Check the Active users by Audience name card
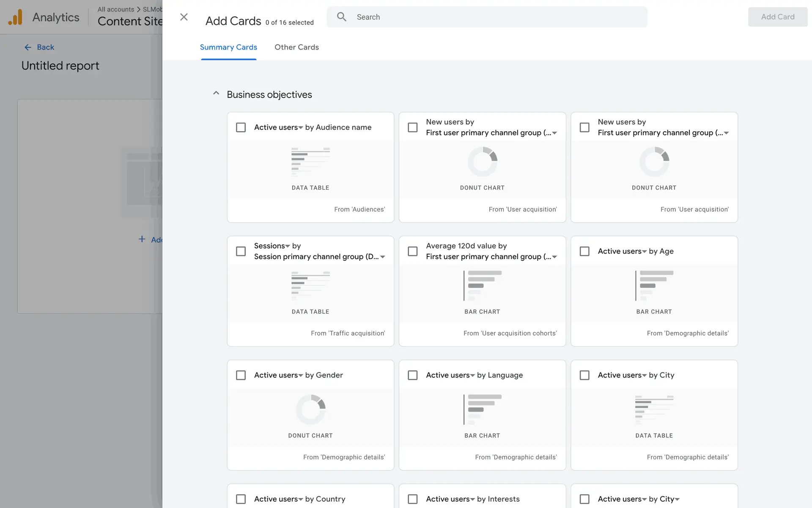 [x=241, y=127]
